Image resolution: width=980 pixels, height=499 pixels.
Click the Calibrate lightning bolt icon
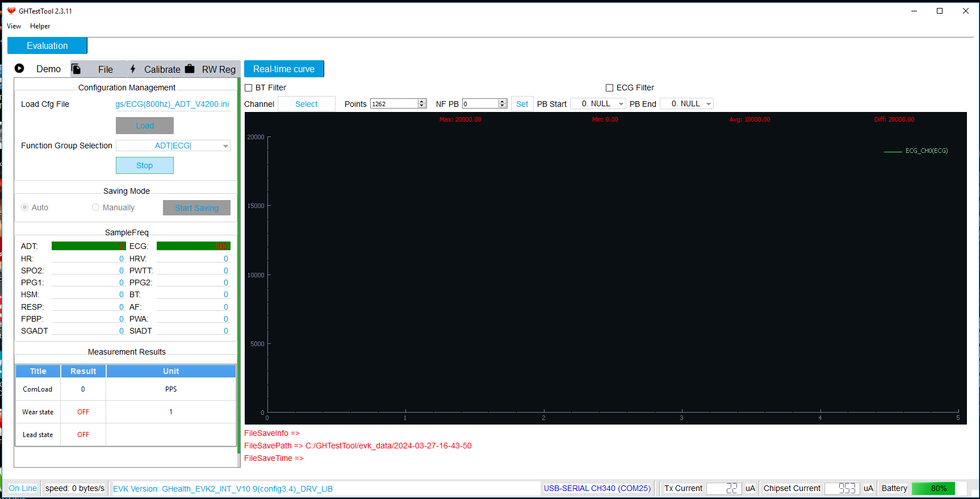[x=133, y=69]
